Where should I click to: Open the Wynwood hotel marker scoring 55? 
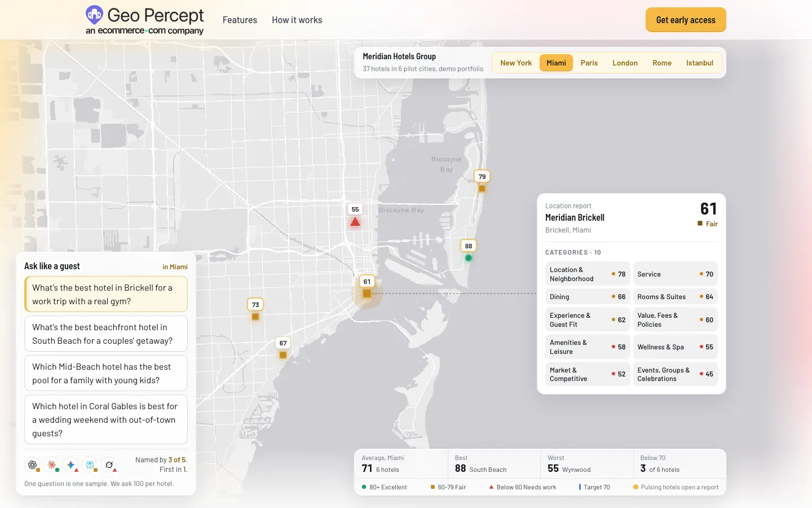[x=355, y=216]
